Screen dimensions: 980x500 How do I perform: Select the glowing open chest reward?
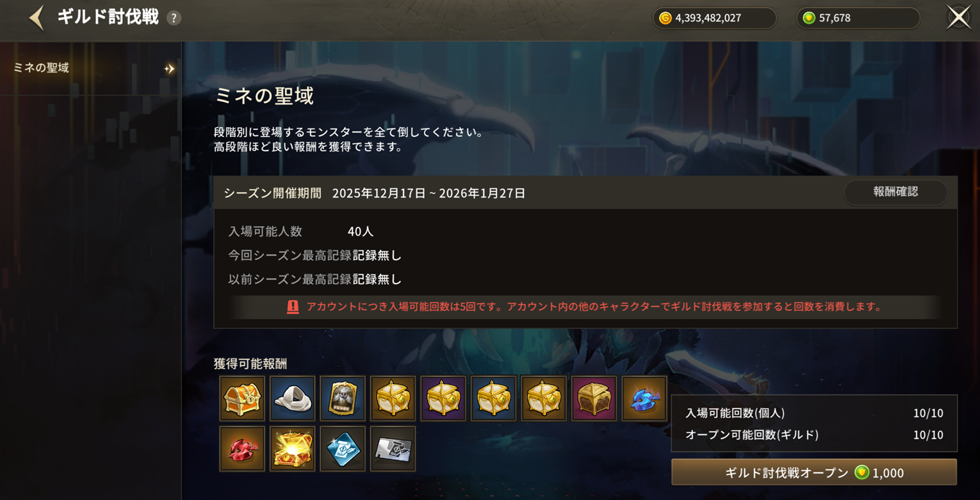pyautogui.click(x=292, y=449)
